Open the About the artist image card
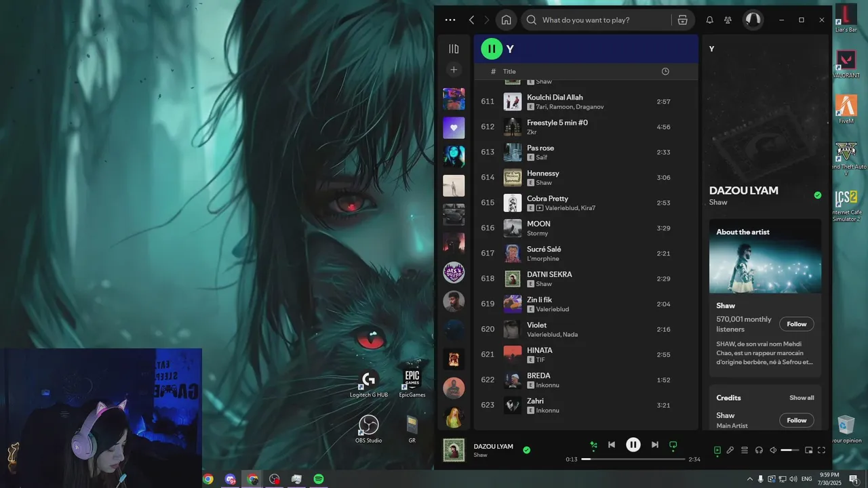Viewport: 868px width, 488px height. [765, 256]
